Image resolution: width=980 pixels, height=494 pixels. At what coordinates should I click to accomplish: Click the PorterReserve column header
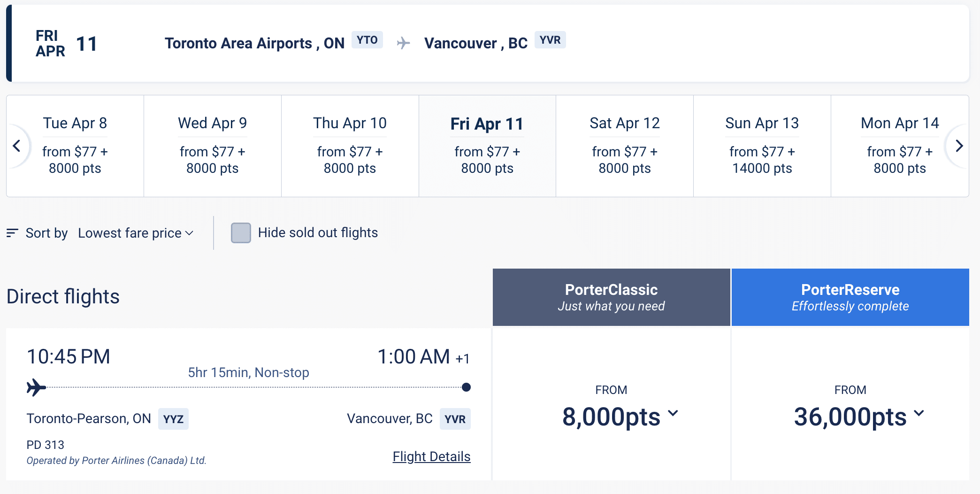coord(850,297)
